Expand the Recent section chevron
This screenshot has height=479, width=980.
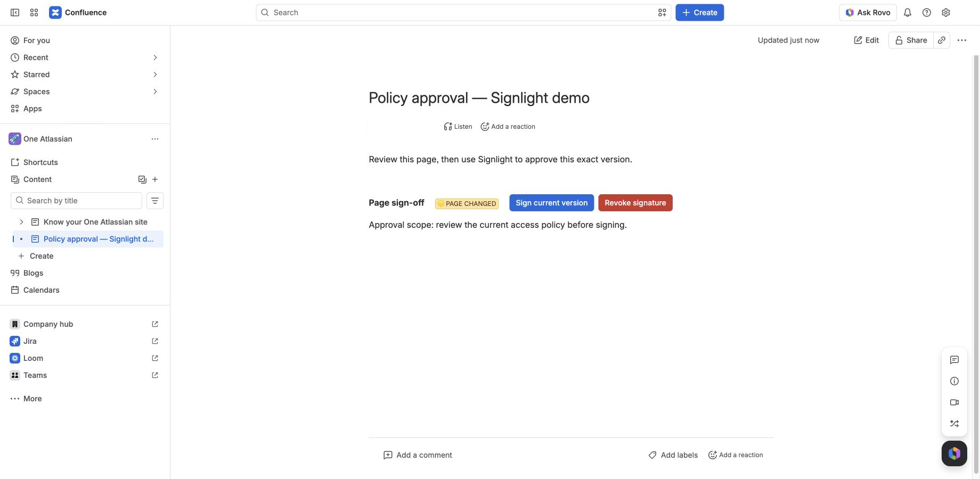[155, 57]
